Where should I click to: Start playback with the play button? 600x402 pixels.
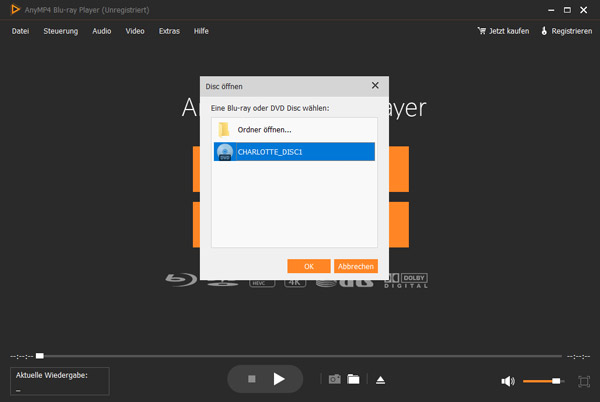pos(279,379)
